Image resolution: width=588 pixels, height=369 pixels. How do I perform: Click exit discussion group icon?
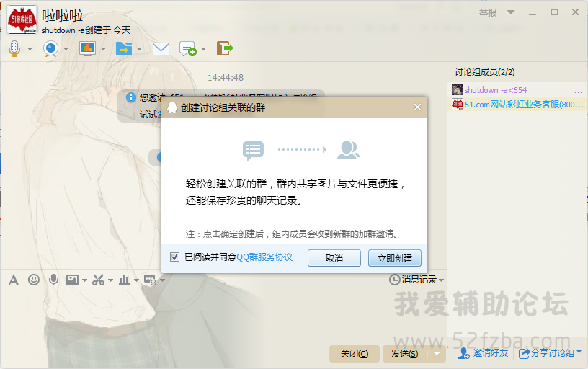click(225, 48)
